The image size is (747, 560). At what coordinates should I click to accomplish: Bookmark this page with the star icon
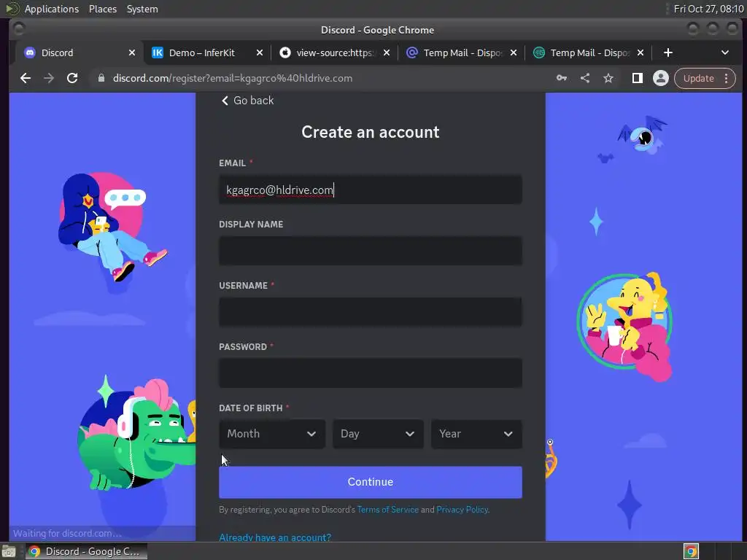point(608,78)
